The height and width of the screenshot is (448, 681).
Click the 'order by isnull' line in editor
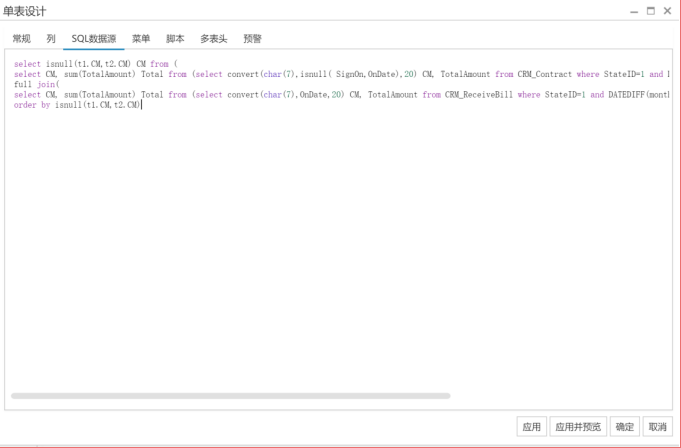tap(77, 105)
